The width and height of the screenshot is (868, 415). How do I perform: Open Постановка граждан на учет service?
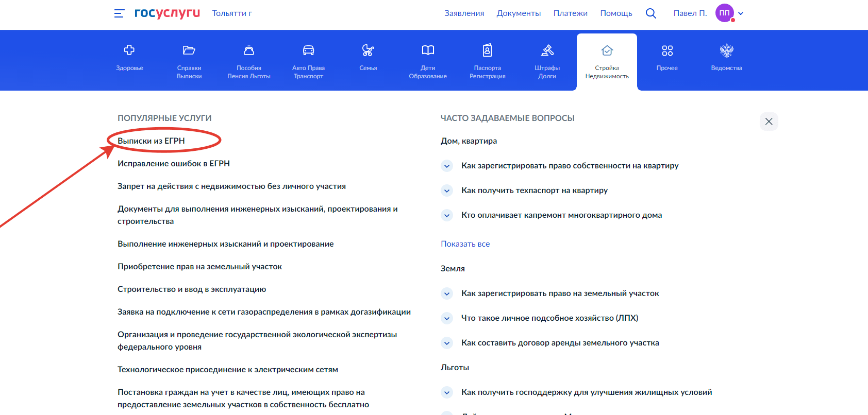(x=243, y=399)
